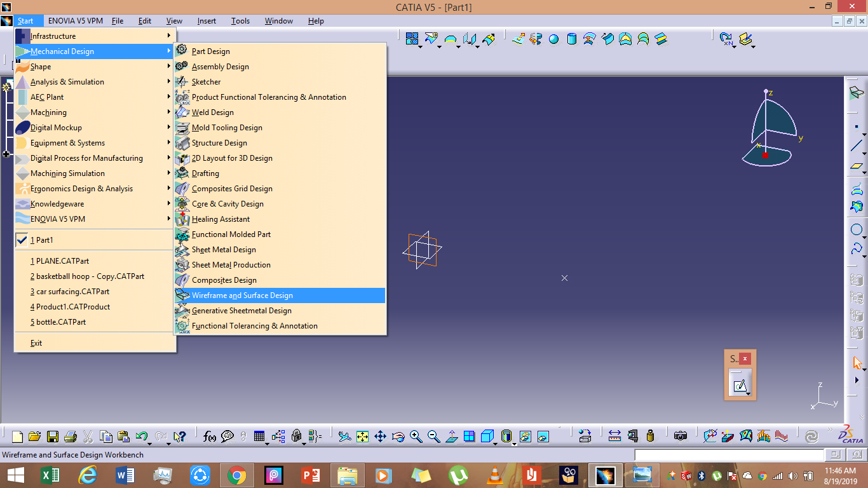Screen dimensions: 868x488
Task: Open the Insert menu
Action: tap(207, 21)
